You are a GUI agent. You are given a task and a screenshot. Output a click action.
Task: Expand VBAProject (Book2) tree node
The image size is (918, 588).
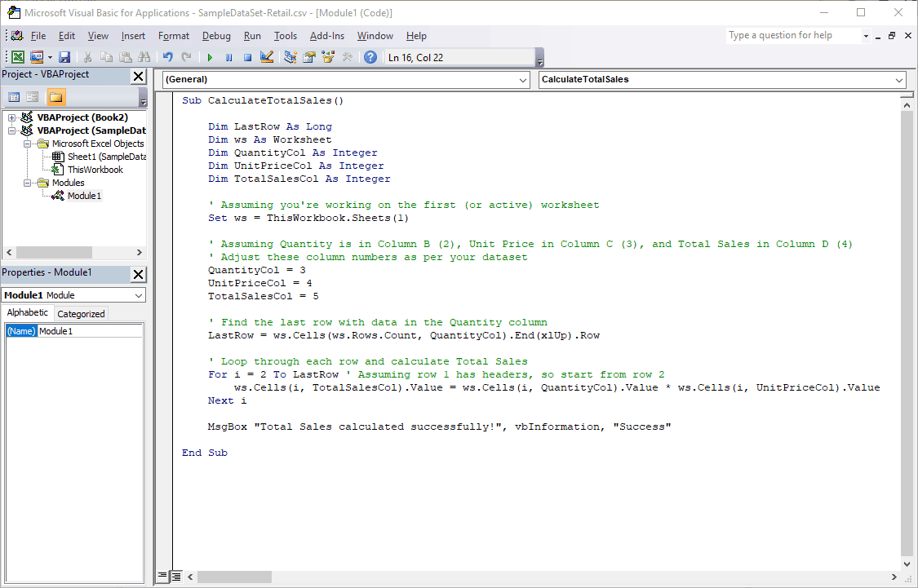pos(11,117)
